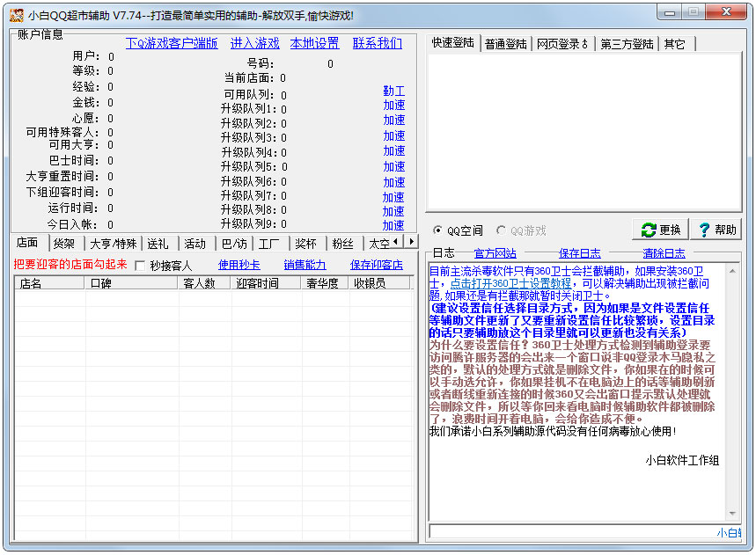Open the 点击打开360卫士设置教程 link

(510, 283)
